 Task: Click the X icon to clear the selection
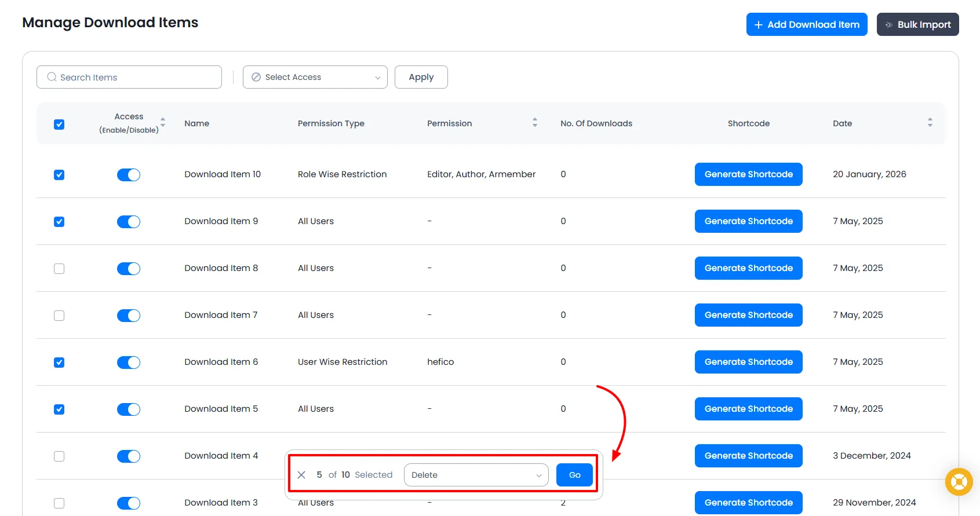(301, 475)
